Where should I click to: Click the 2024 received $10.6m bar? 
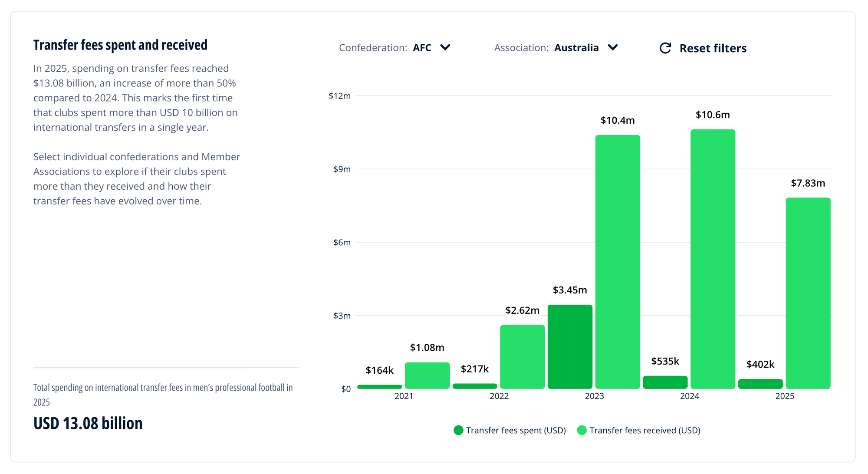[x=713, y=259]
